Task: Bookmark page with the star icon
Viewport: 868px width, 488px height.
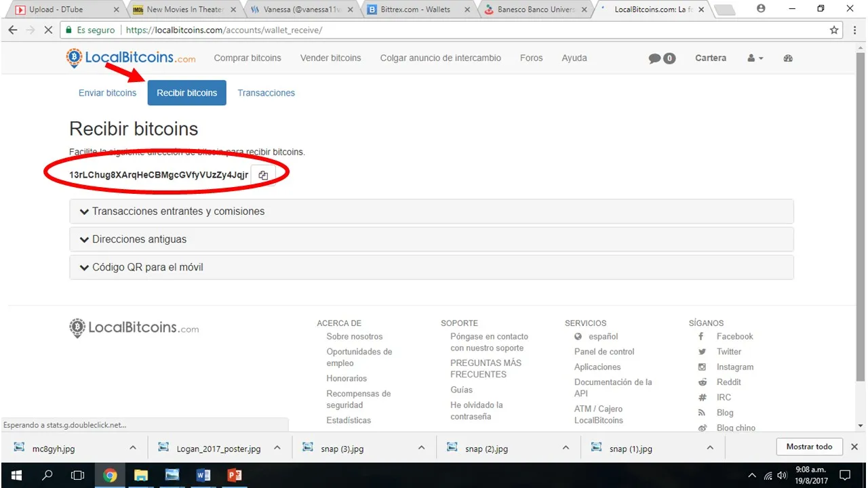Action: (x=834, y=30)
